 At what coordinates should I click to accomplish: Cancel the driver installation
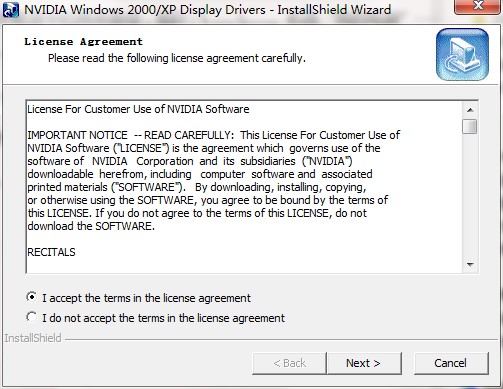[x=451, y=363]
